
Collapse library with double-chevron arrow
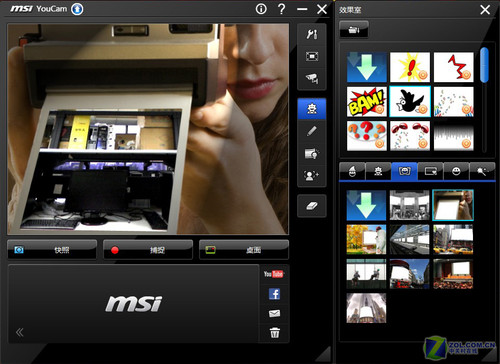pyautogui.click(x=19, y=332)
